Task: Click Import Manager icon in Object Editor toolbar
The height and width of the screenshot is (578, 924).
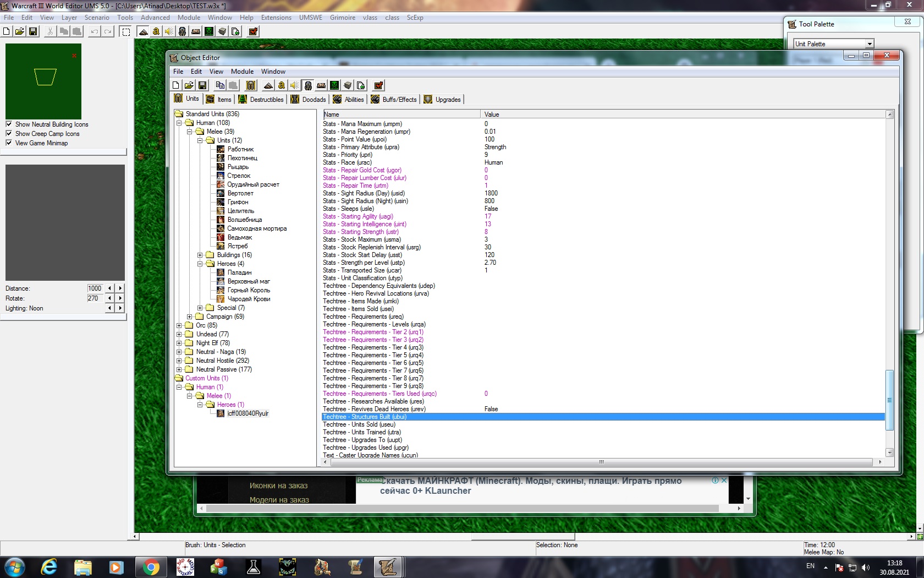Action: (x=361, y=85)
